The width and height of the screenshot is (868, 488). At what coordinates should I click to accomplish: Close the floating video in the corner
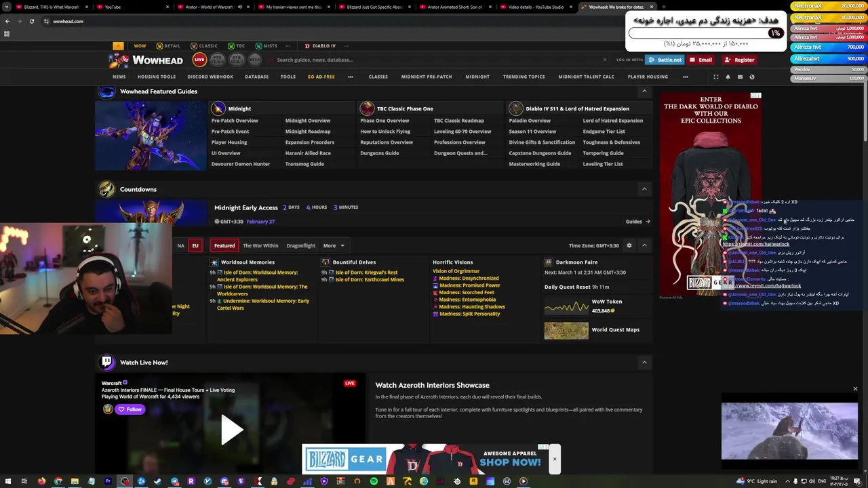coord(855,389)
